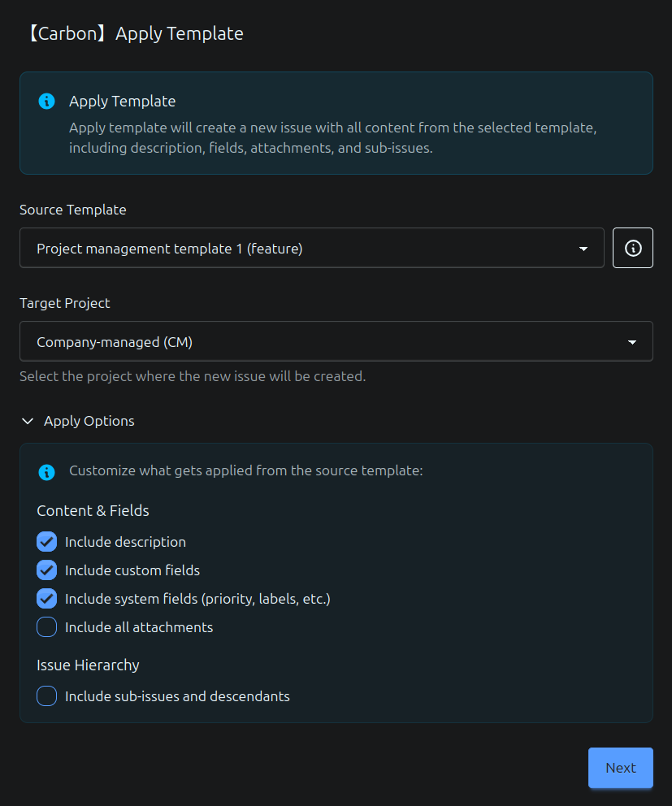The height and width of the screenshot is (806, 672).
Task: Uncheck Include system fields option
Action: tap(46, 598)
